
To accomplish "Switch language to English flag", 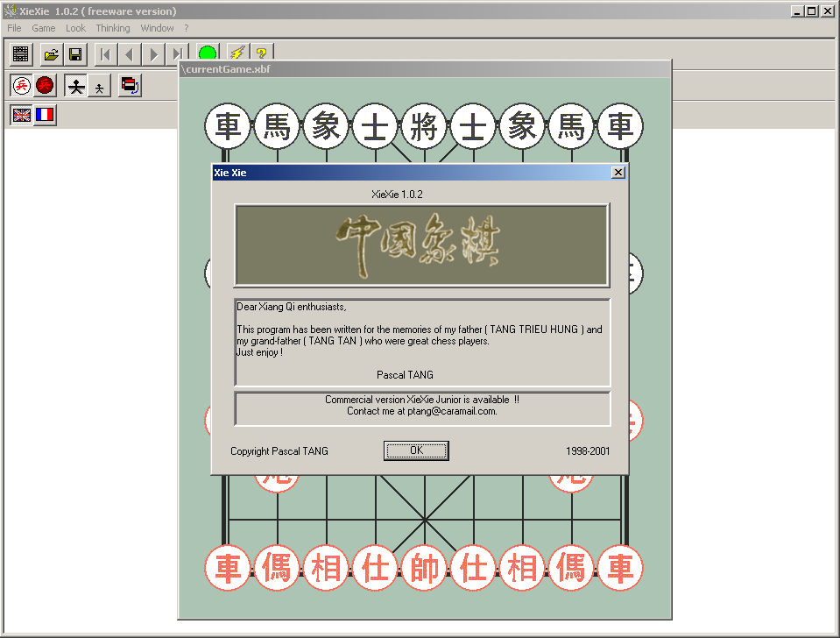I will click(x=21, y=115).
